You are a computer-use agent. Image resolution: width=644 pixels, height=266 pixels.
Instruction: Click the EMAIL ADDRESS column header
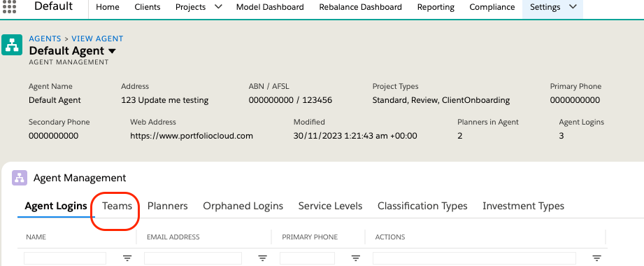coord(173,237)
